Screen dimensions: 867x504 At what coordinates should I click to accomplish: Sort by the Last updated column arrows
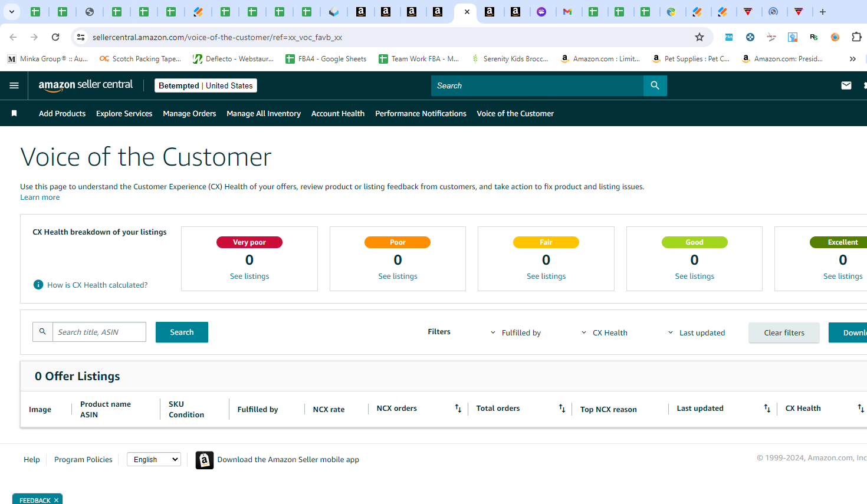click(x=767, y=409)
